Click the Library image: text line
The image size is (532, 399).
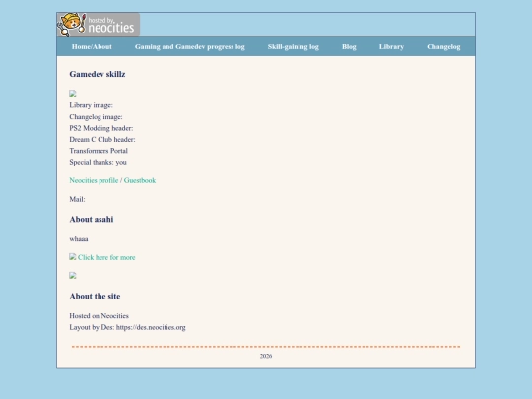pyautogui.click(x=91, y=105)
